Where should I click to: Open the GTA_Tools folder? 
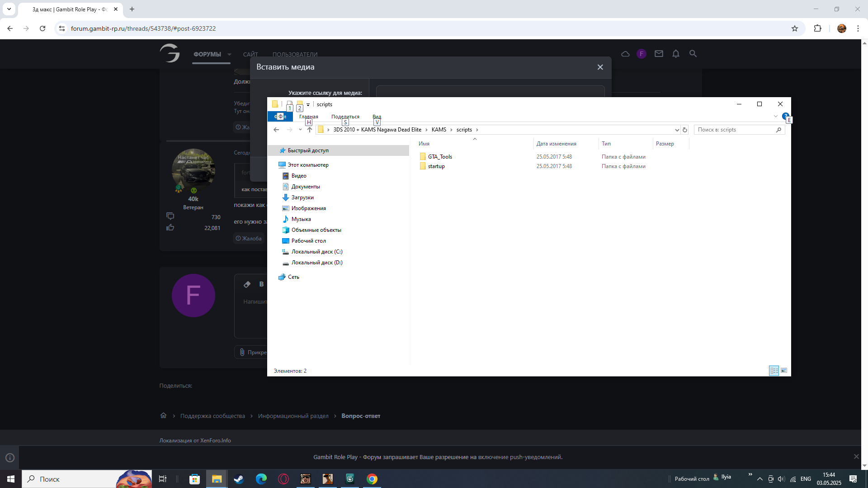pos(440,157)
